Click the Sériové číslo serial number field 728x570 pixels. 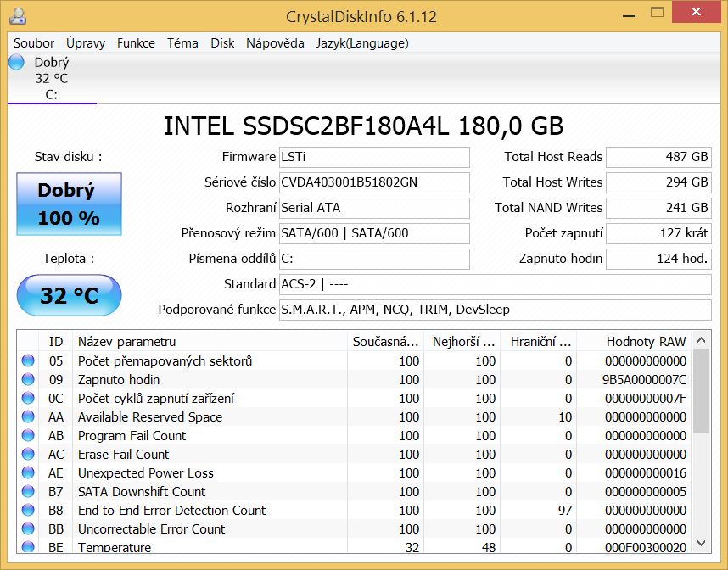(373, 182)
